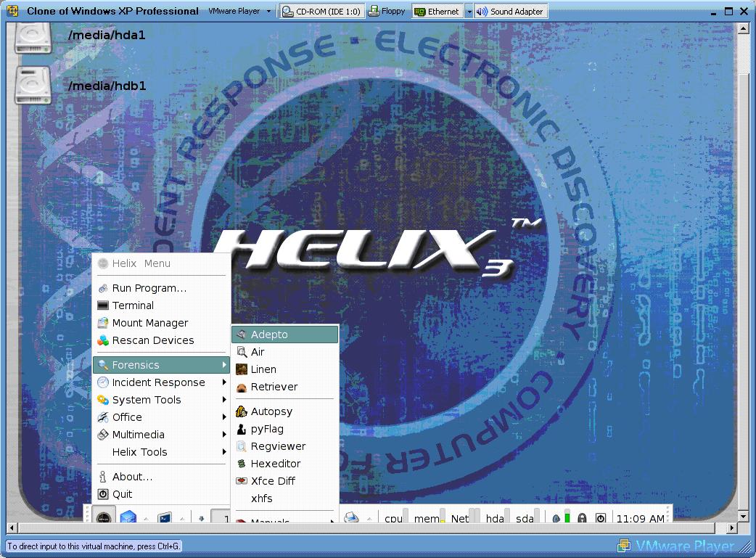Click the Rescan Devices icon
This screenshot has height=558, width=756.
pyautogui.click(x=103, y=340)
